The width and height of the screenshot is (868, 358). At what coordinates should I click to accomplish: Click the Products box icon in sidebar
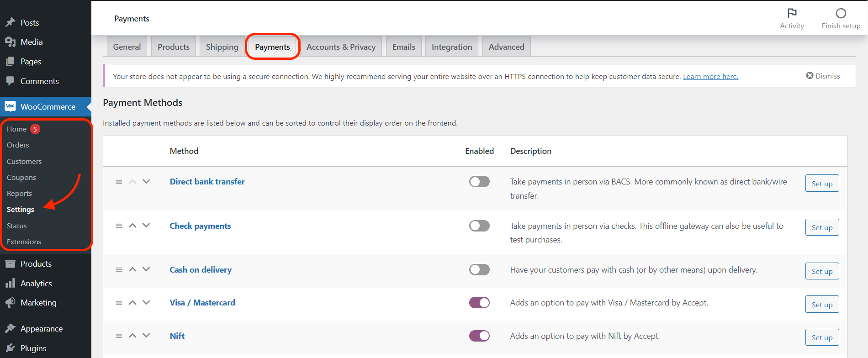pyautogui.click(x=10, y=264)
